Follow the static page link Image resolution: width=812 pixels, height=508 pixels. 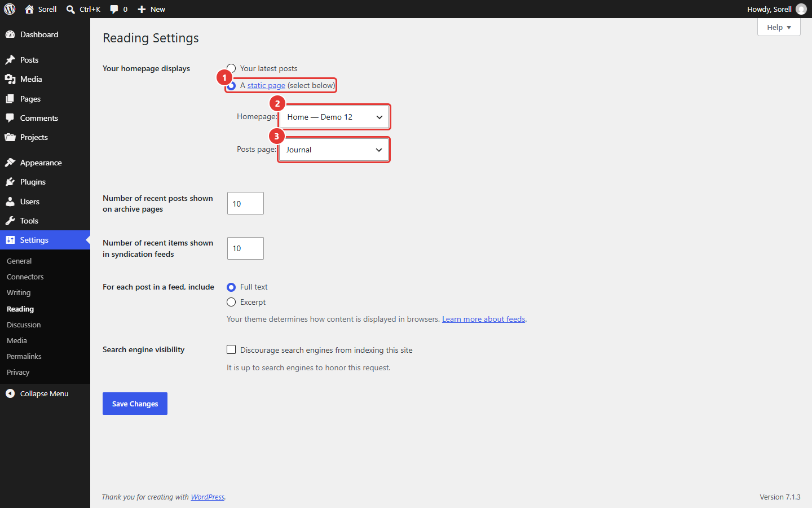point(266,85)
